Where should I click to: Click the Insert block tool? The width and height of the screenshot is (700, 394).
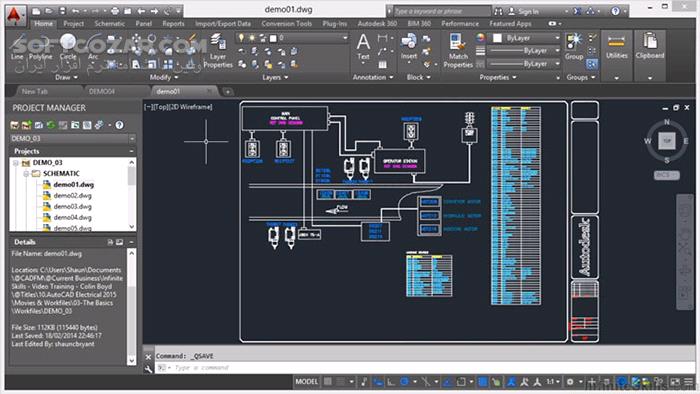pos(408,47)
